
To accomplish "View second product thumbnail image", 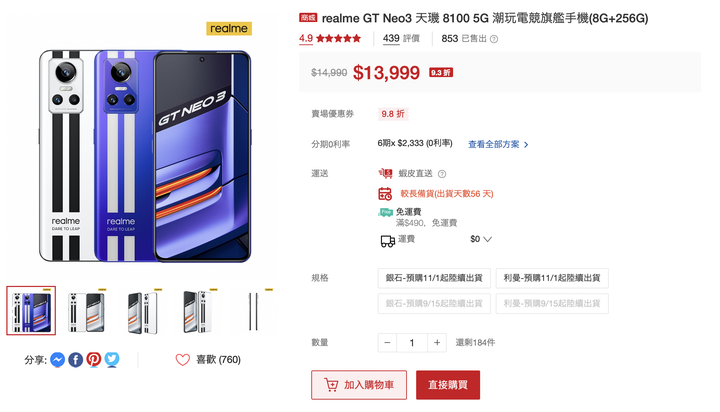I will point(87,311).
